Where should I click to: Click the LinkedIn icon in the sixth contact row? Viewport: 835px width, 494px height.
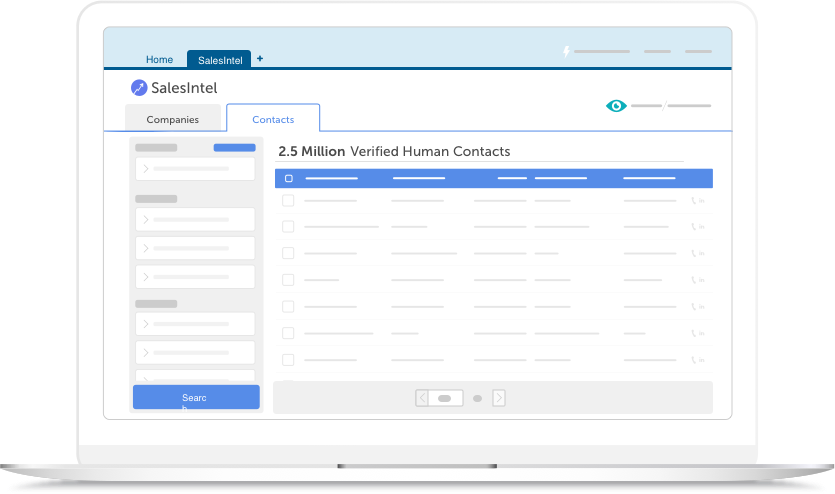coord(701,333)
